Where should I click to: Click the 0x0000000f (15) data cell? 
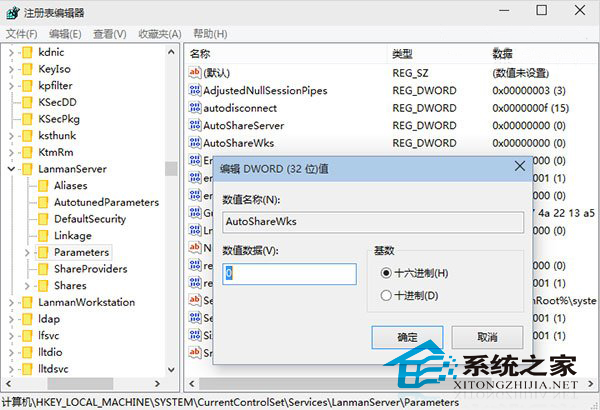531,108
